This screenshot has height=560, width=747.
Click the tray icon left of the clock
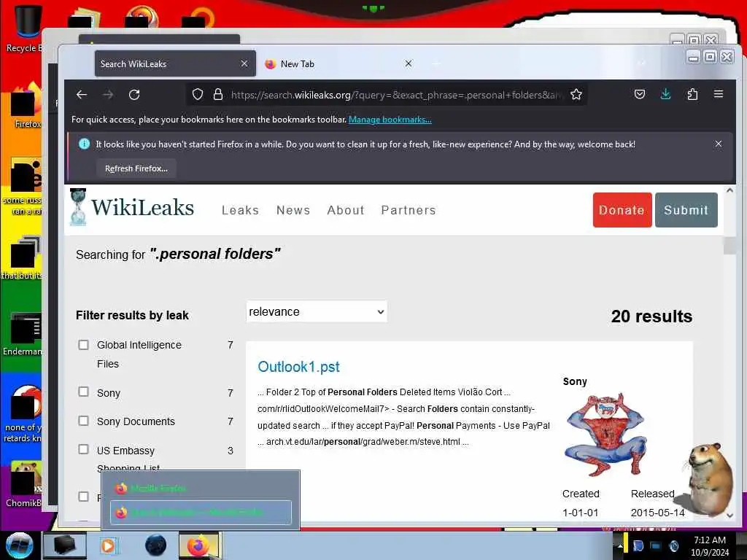673,546
